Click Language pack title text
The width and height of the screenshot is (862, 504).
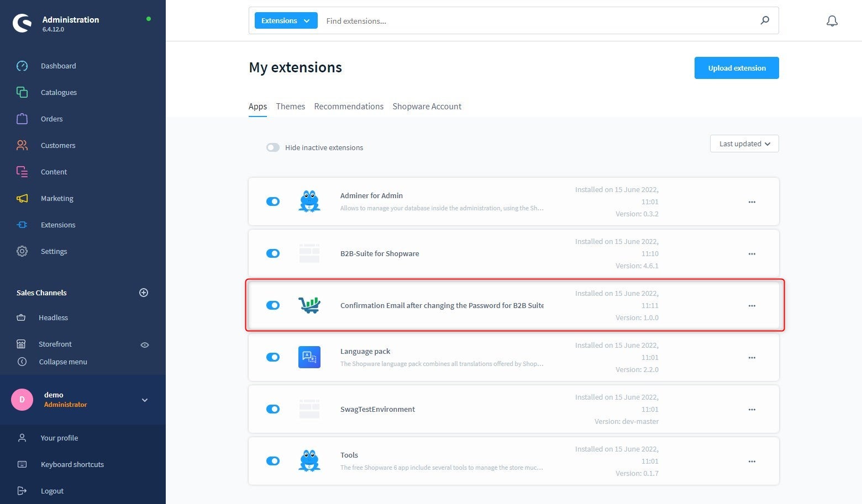365,351
